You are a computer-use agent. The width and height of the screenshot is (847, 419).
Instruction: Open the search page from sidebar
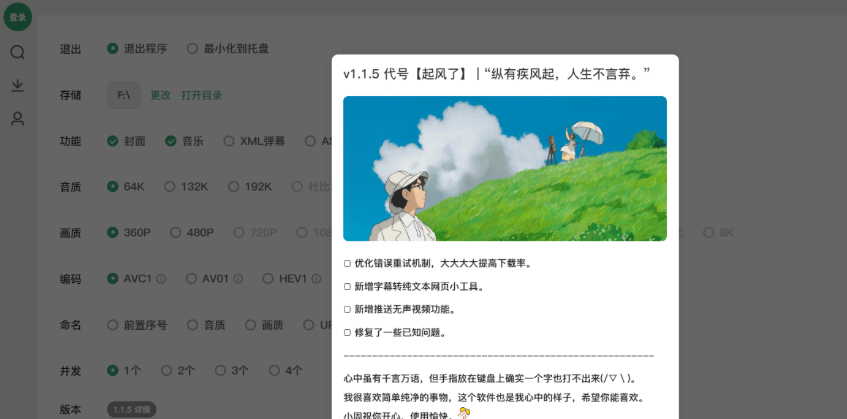[18, 52]
